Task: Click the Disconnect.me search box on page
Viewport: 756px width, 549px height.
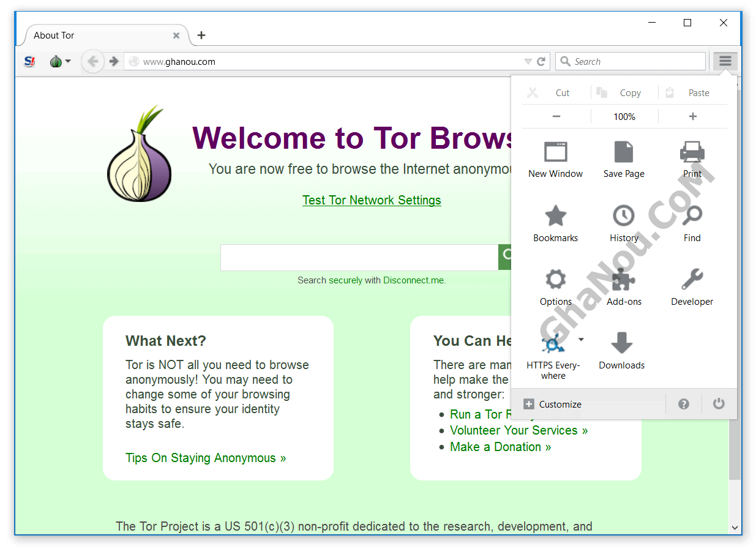Action: (x=360, y=258)
